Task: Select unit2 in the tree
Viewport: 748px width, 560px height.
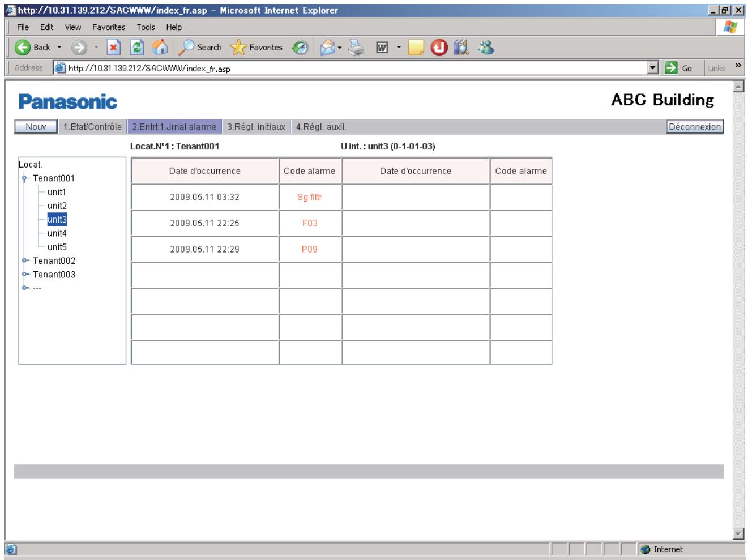Action: [x=57, y=206]
